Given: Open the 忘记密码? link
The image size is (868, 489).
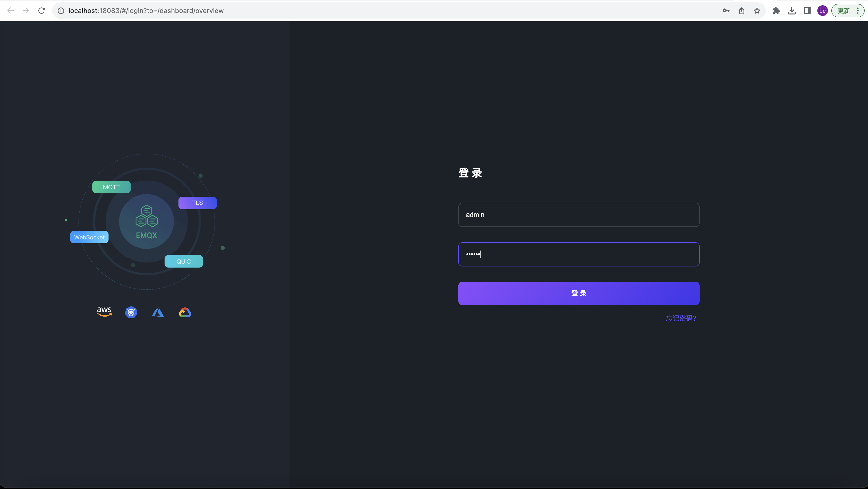Looking at the screenshot, I should click(681, 318).
